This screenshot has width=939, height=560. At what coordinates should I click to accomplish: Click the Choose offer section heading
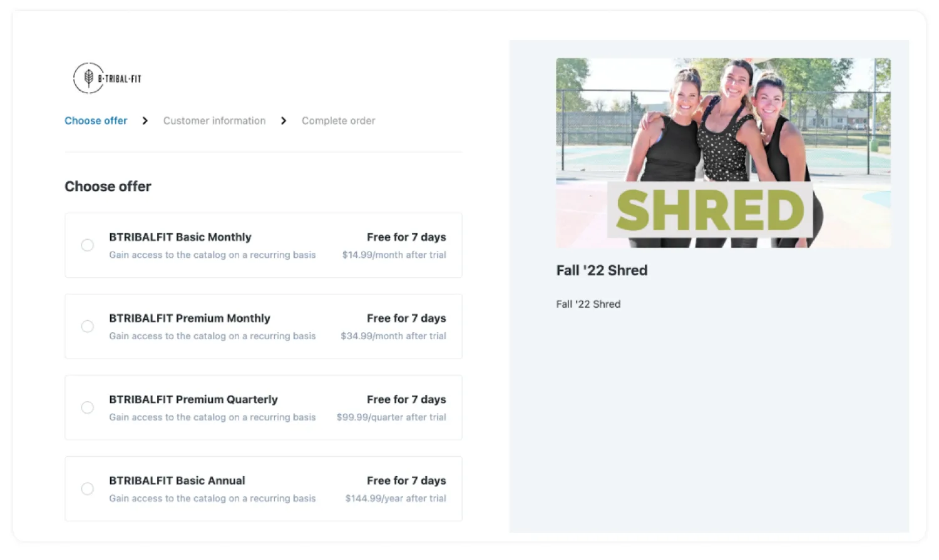coord(108,186)
